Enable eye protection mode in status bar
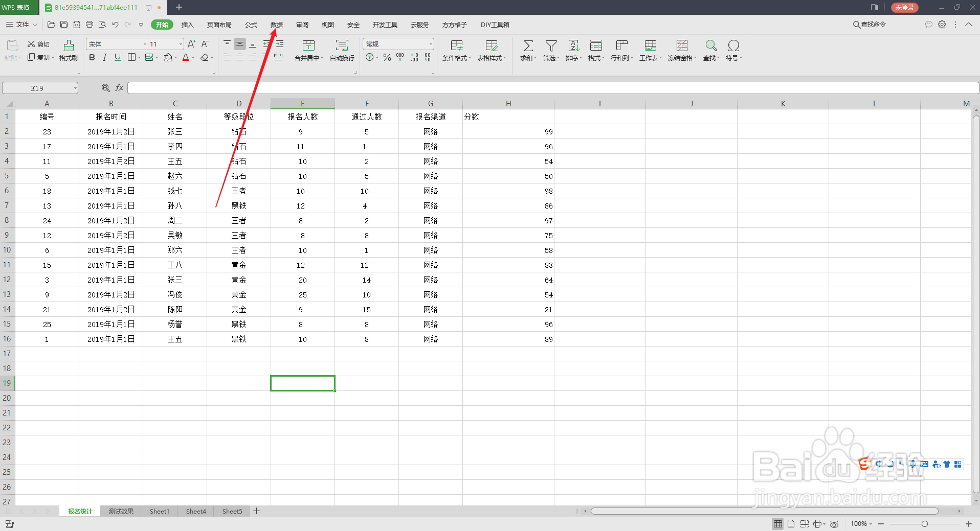 pyautogui.click(x=834, y=524)
